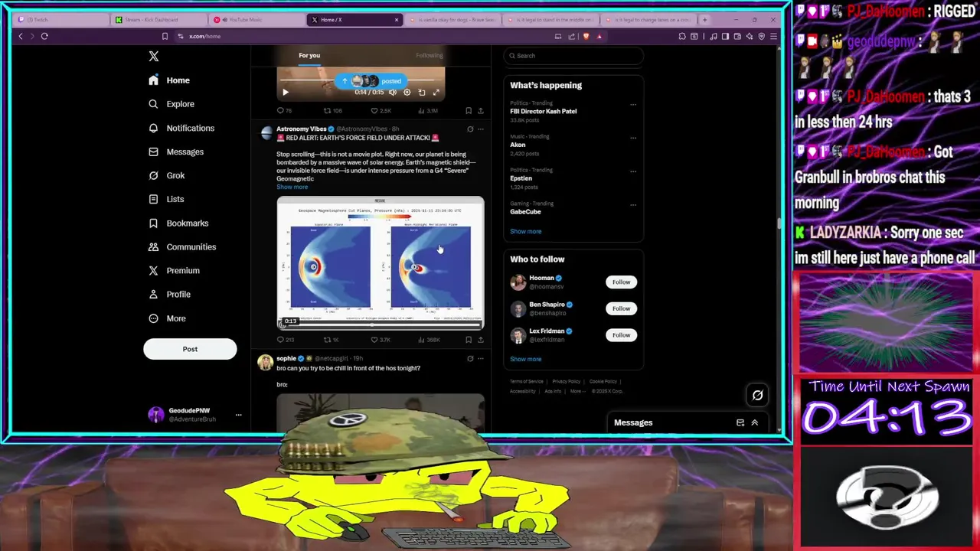Click the new posts 'posted' pill

pyautogui.click(x=372, y=80)
